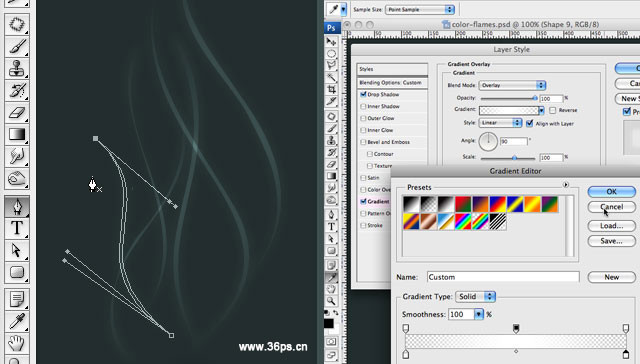Select History Brush in the enlarged toolbox
640x364 pixels.
pyautogui.click(x=17, y=91)
